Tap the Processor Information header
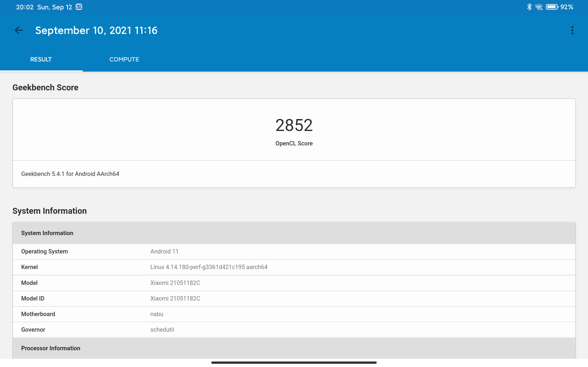The height and width of the screenshot is (367, 588). pyautogui.click(x=51, y=348)
